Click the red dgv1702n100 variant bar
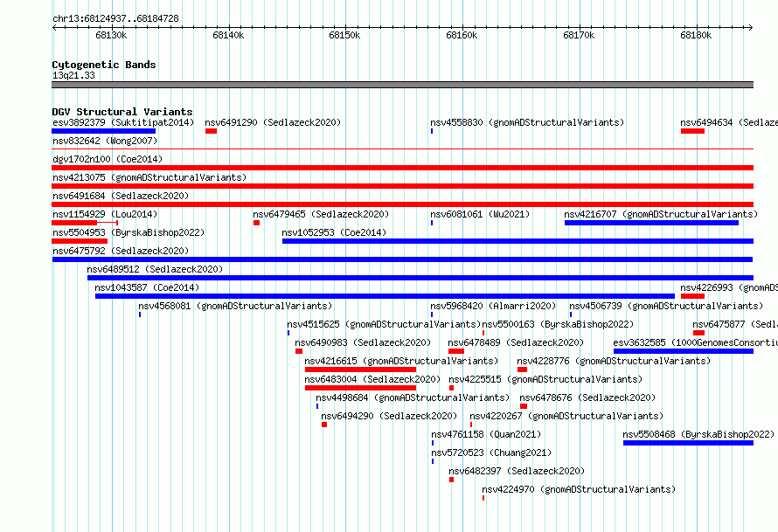This screenshot has height=532, width=778. tap(402, 168)
